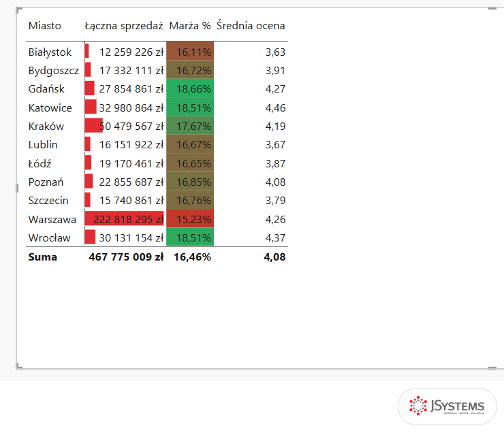
Task: Click the red 15,23% margin cell
Action: 190,219
